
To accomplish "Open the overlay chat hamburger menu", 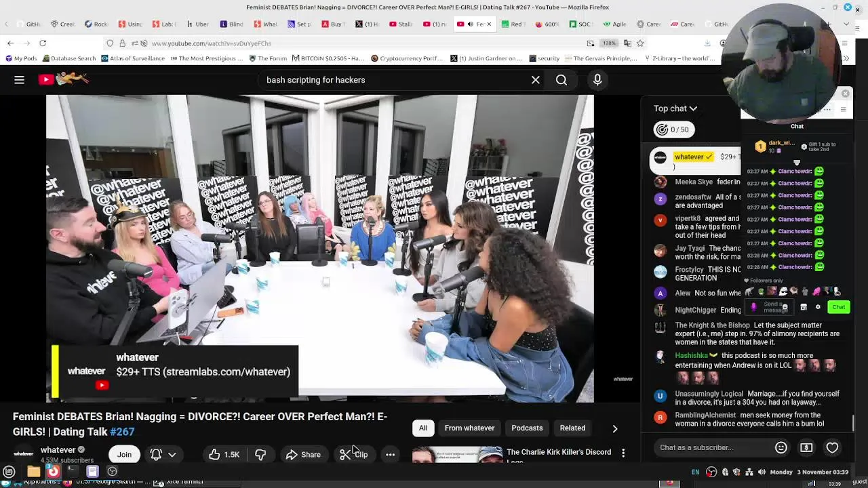I will click(843, 109).
